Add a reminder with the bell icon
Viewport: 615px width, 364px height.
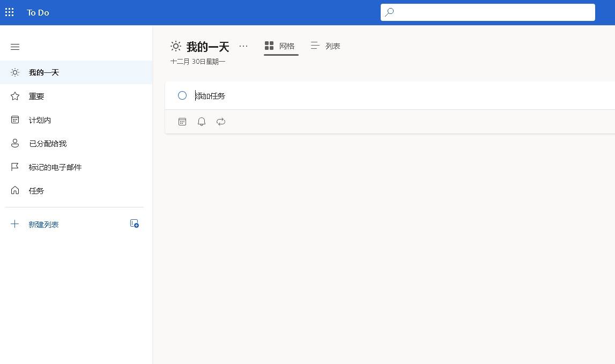point(202,122)
